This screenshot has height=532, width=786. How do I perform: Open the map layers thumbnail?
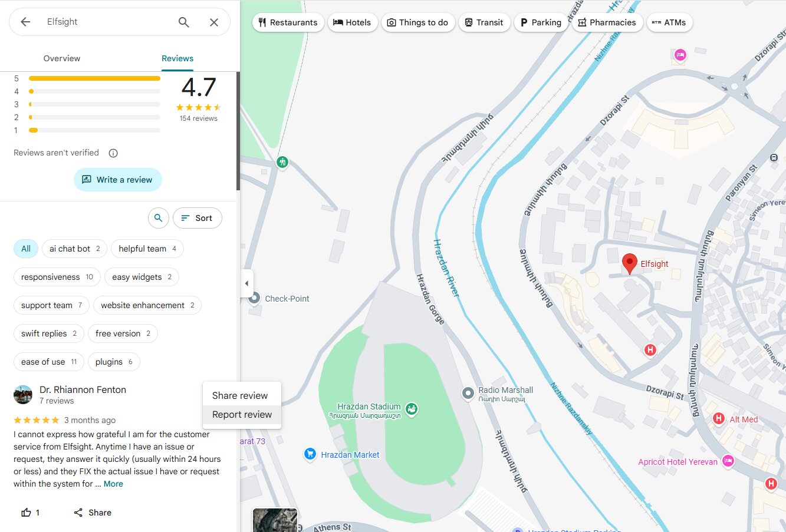[x=275, y=520]
